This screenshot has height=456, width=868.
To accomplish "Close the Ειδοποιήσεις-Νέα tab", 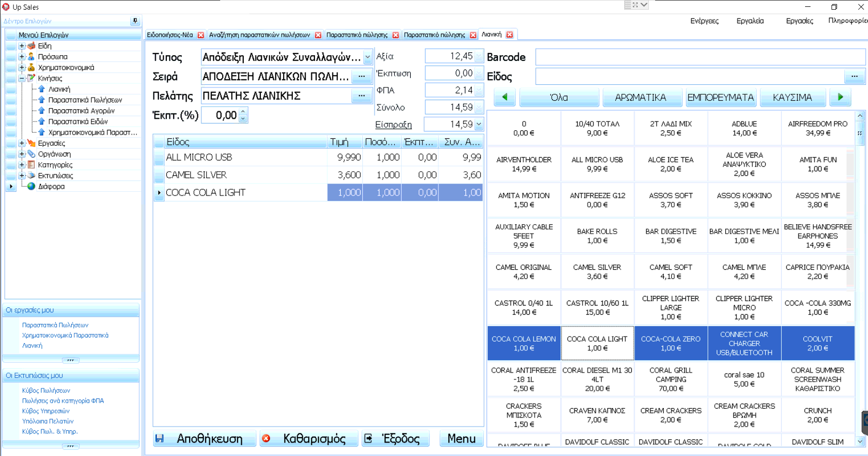I will (201, 35).
